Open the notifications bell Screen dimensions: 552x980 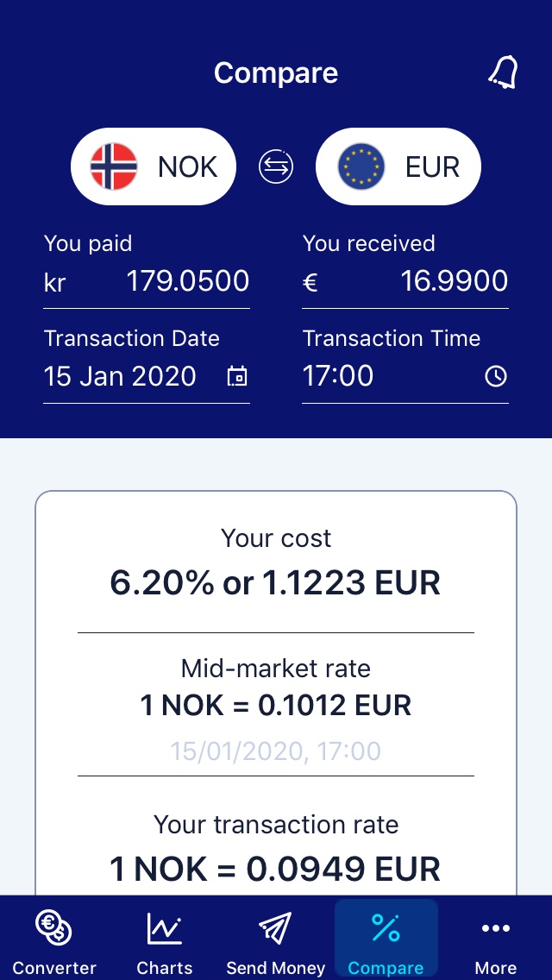click(x=504, y=72)
